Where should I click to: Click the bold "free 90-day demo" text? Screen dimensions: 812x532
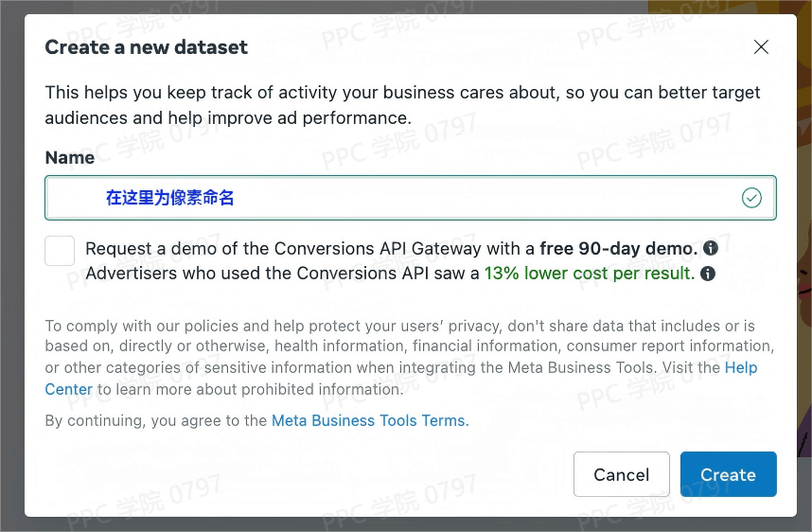click(618, 249)
